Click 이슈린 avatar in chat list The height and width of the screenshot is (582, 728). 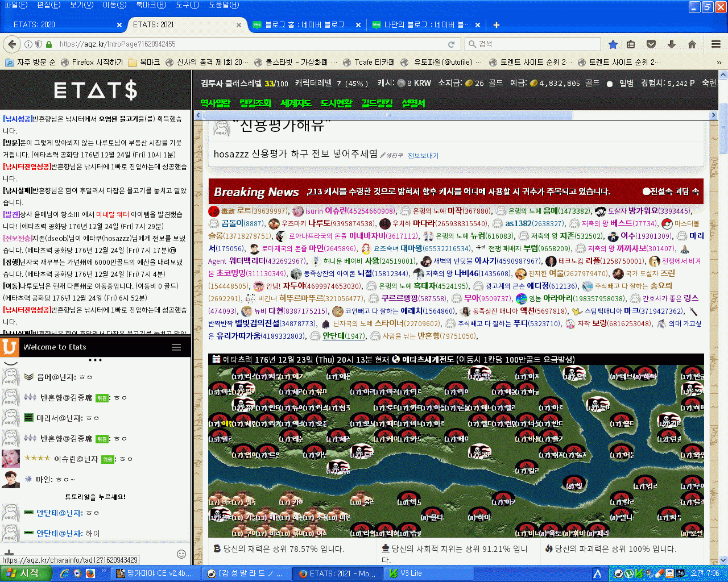(x=11, y=458)
